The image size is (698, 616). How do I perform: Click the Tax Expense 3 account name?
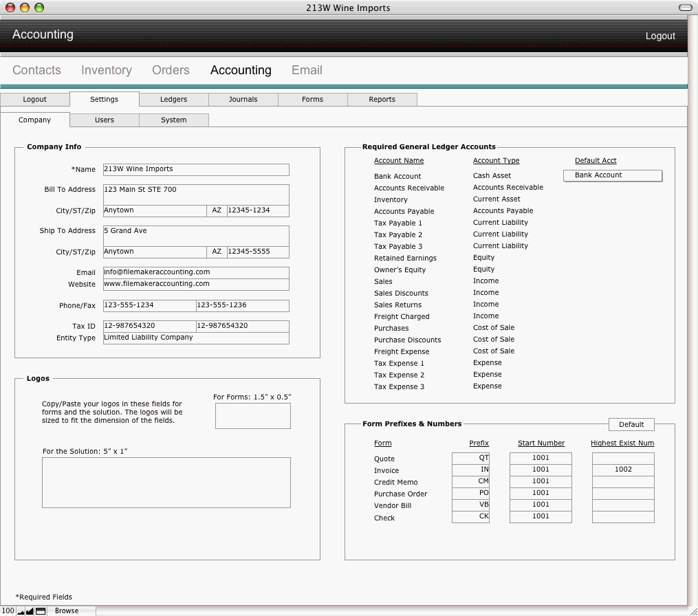coord(399,387)
